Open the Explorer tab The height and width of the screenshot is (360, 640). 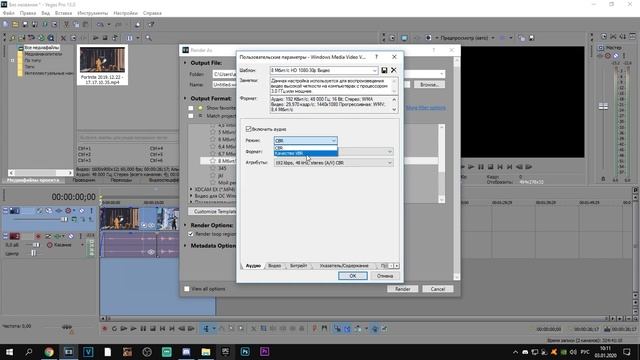[x=84, y=180]
